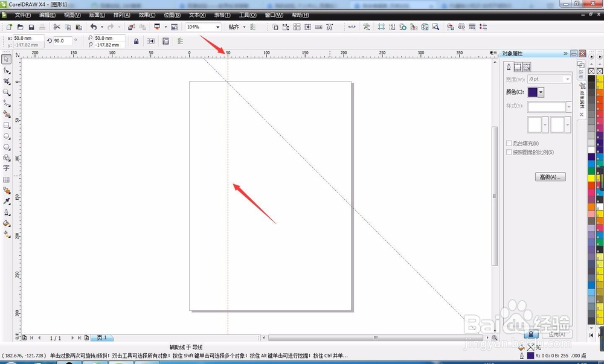Image resolution: width=604 pixels, height=364 pixels.
Task: Select the Rectangle tool in toolbox
Action: [7, 125]
